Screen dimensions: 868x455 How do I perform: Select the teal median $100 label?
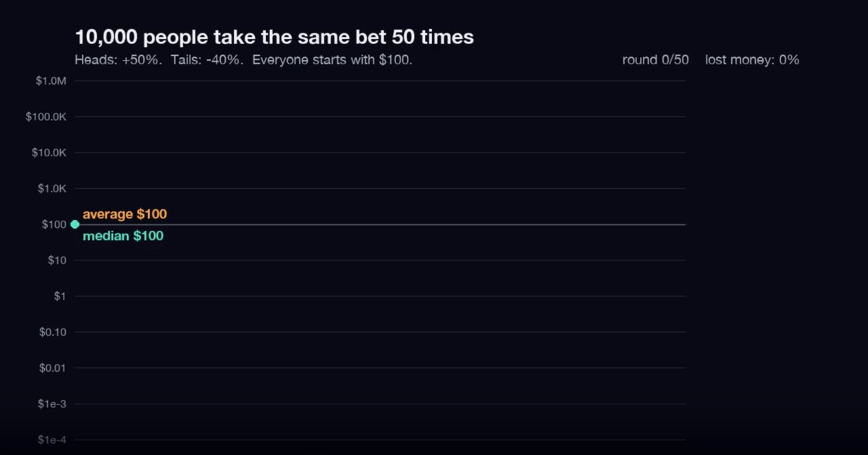coord(123,236)
